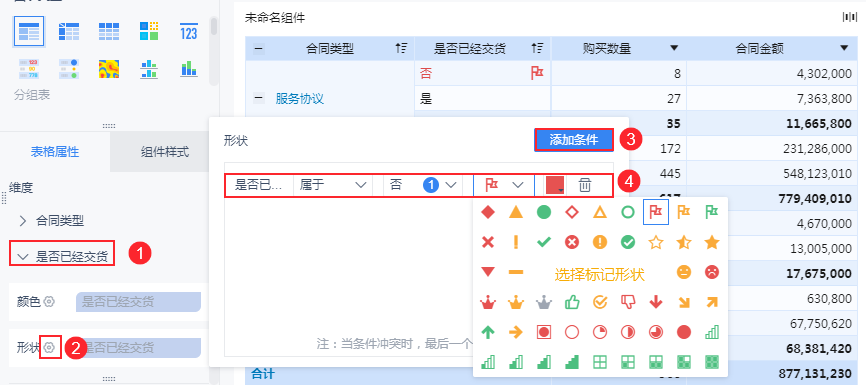Pick the red down-pointing triangle marker
The width and height of the screenshot is (866, 385).
coord(488,272)
